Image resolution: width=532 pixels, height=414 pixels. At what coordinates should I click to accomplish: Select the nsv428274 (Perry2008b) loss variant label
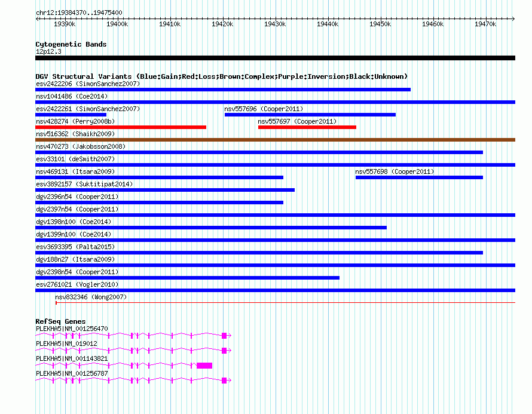[x=75, y=121]
